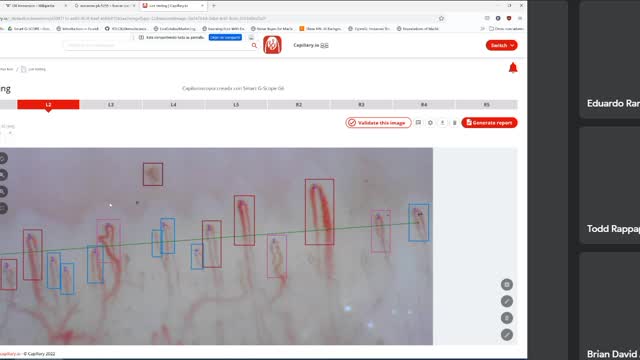This screenshot has width=640, height=360.
Task: Open image settings gear icon
Action: coord(430,122)
